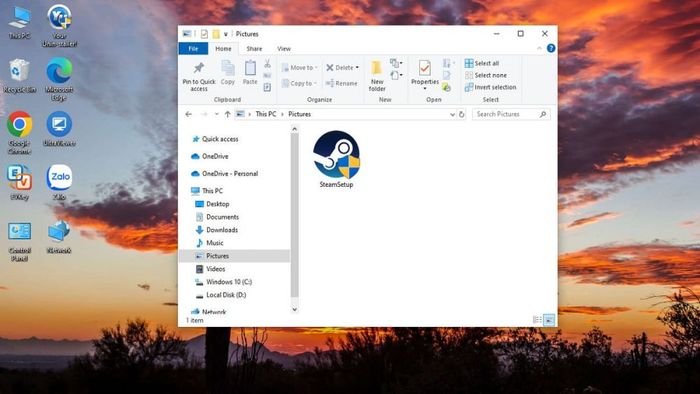Open Your Uninstaller desktop icon

click(x=59, y=25)
